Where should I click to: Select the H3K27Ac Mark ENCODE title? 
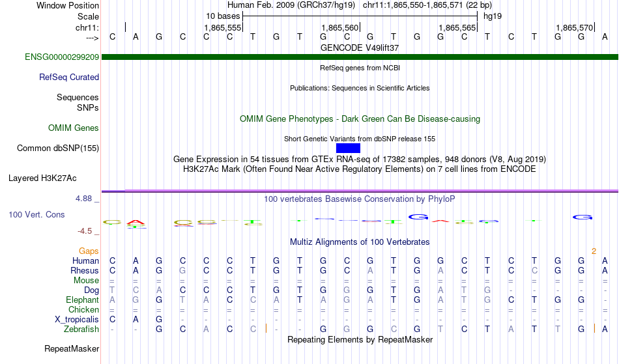coord(360,169)
